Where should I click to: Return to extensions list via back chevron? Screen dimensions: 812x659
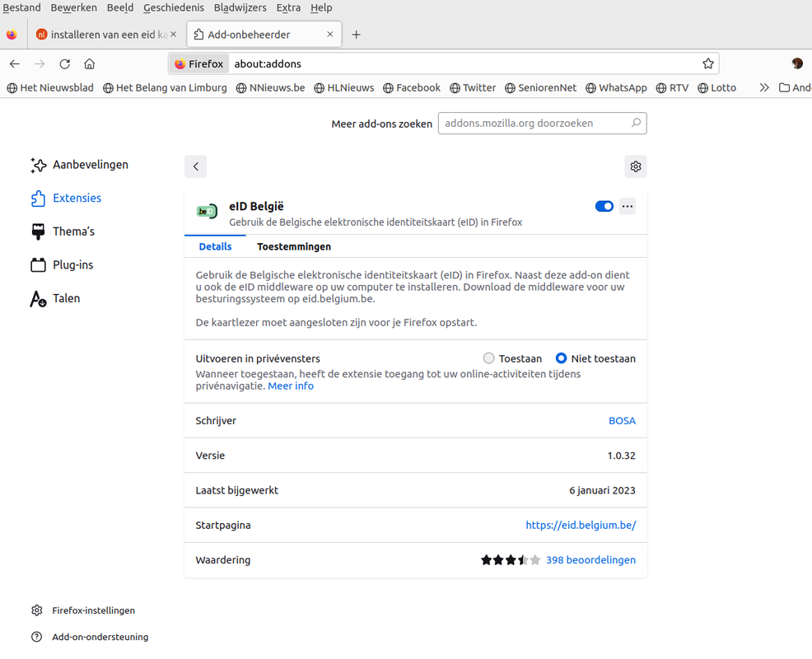(196, 166)
